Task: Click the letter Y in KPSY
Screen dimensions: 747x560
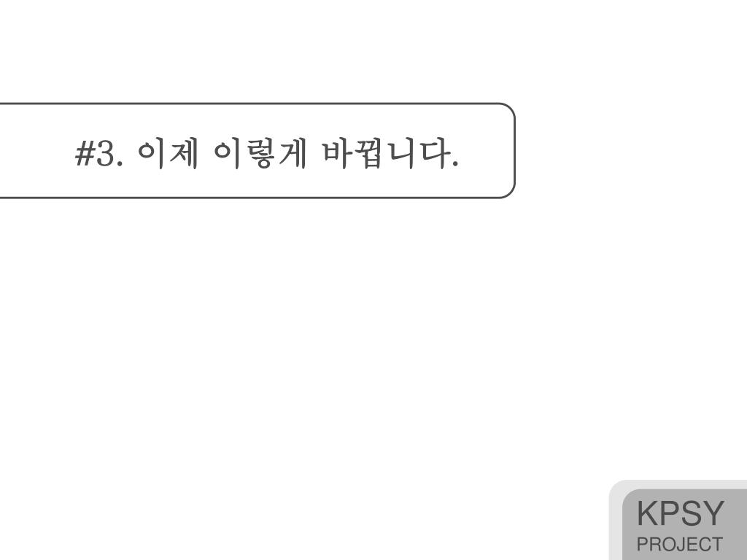Action: point(713,513)
